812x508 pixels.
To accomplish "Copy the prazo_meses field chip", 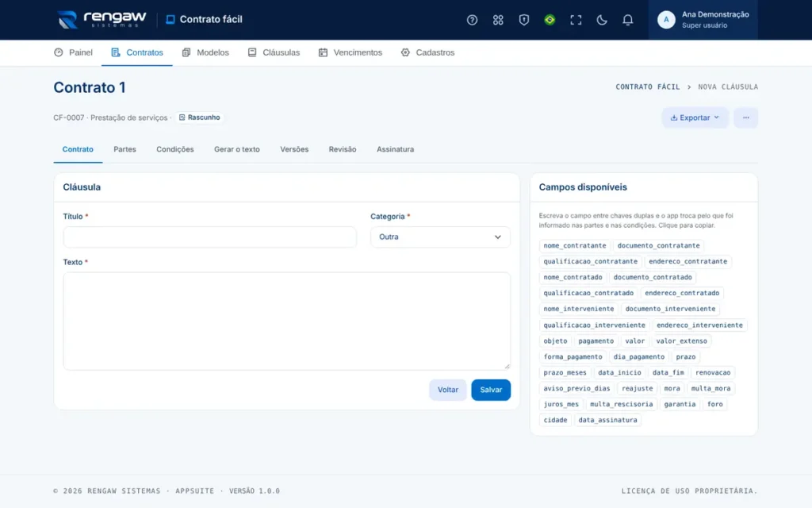I will (565, 373).
